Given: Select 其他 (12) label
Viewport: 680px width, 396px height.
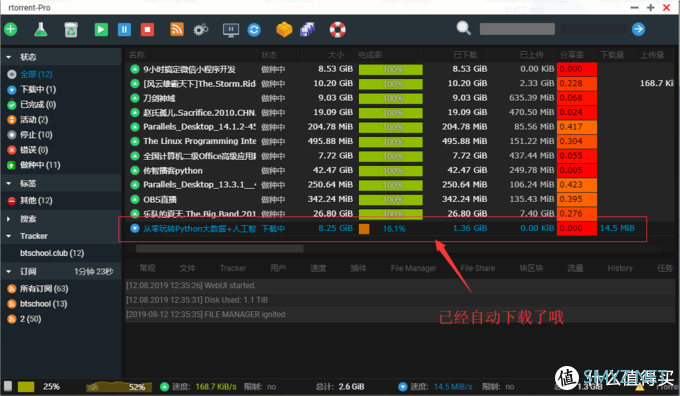Looking at the screenshot, I should (36, 201).
